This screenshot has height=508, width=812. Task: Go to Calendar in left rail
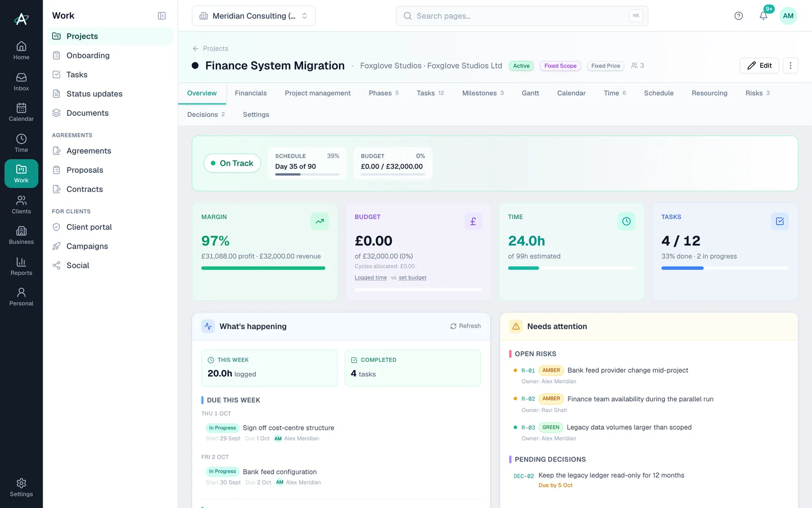pos(21,112)
